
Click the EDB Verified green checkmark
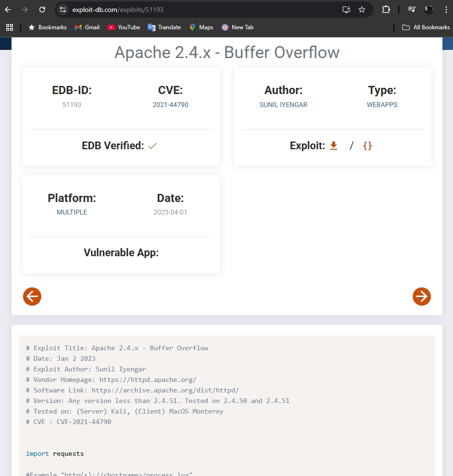coord(152,145)
